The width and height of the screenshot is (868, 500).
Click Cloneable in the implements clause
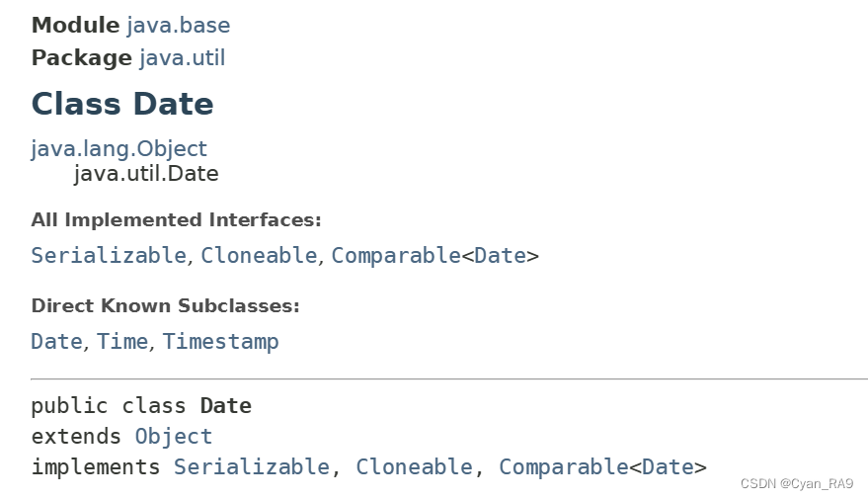tap(414, 467)
